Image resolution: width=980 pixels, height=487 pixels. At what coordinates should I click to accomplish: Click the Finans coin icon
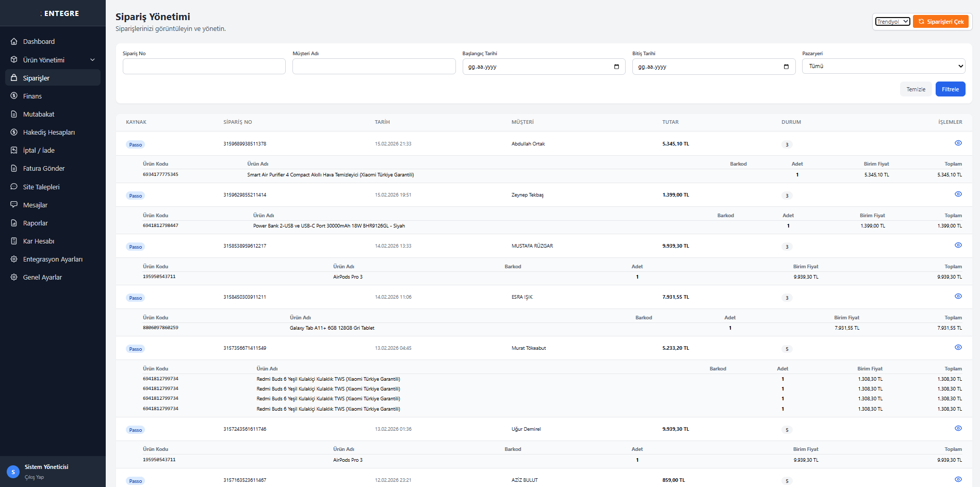pyautogui.click(x=14, y=96)
